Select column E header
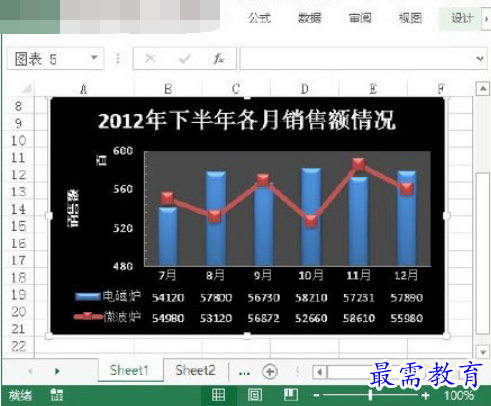Screen dimensions: 491x406 tap(373, 89)
